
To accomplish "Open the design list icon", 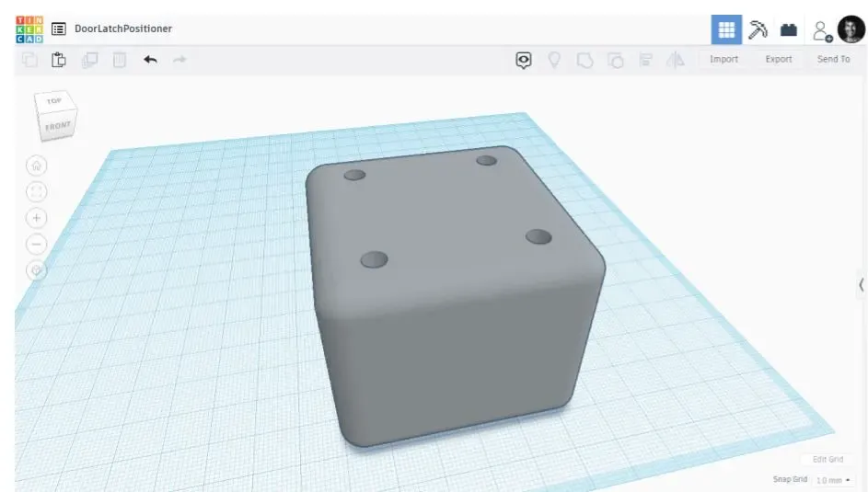I will (59, 29).
